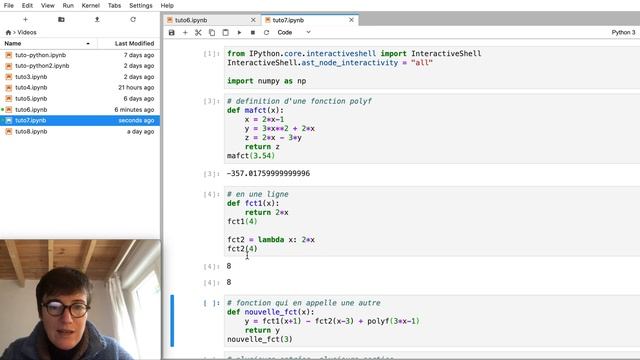This screenshot has width=640, height=360.
Task: Click Videos in the breadcrumb path
Action: 27,32
